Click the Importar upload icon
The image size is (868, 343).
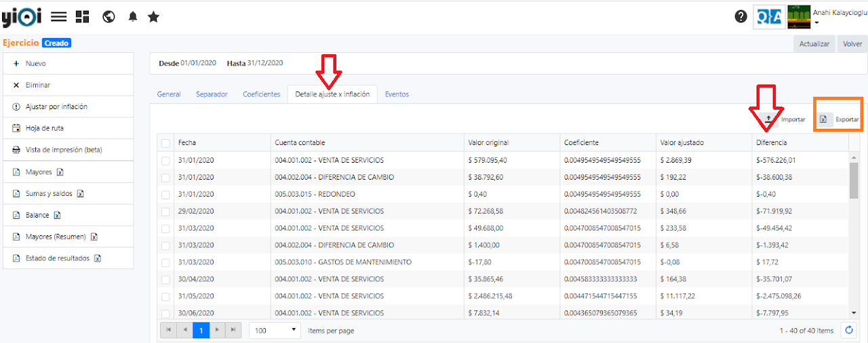coord(768,119)
